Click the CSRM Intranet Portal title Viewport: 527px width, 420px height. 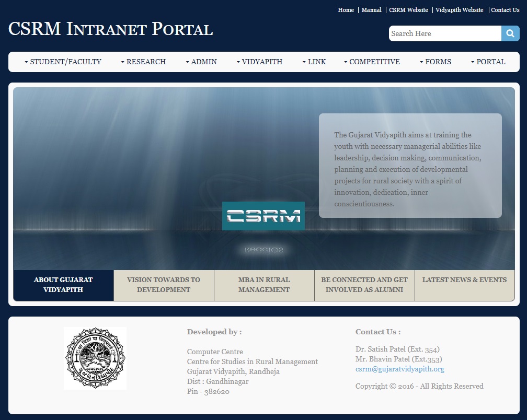pyautogui.click(x=111, y=29)
